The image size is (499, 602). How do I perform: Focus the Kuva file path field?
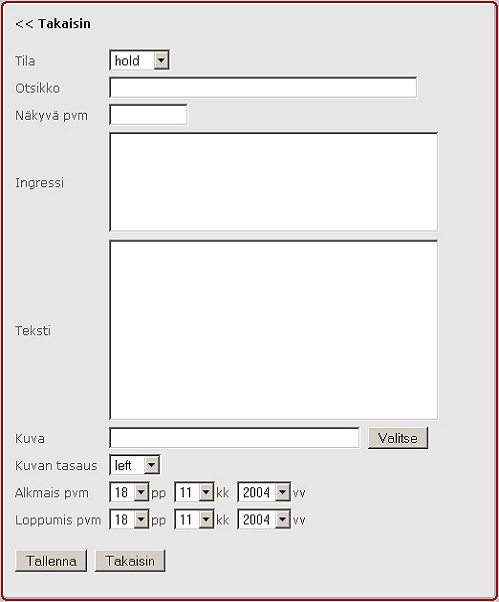click(235, 438)
